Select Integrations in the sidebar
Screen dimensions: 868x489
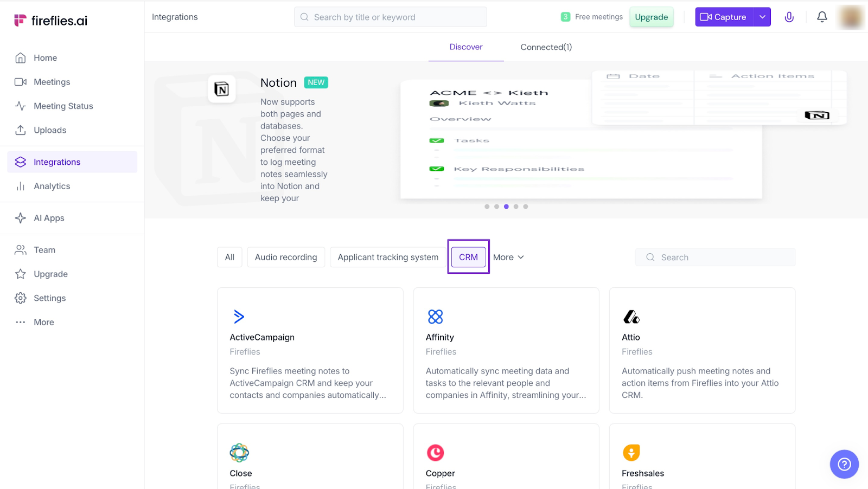72,162
